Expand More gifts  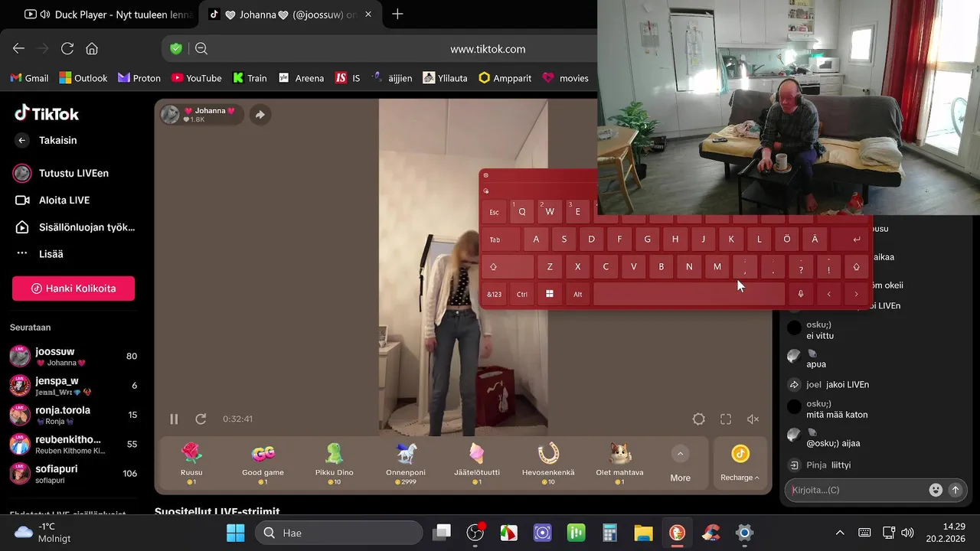click(x=680, y=464)
